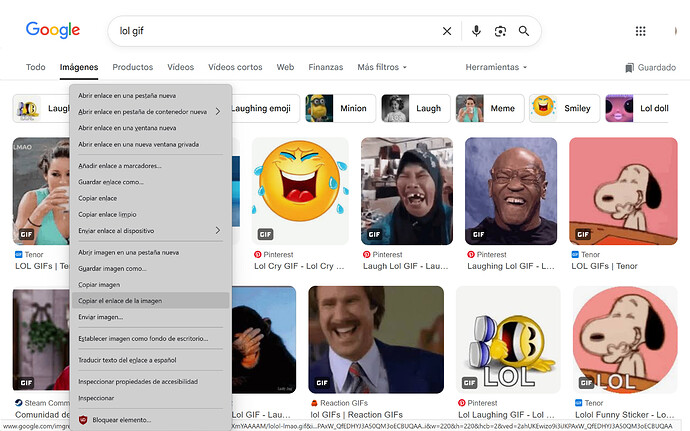Open the laughing bald man thumbnail
The height and width of the screenshot is (431, 690).
click(x=511, y=191)
